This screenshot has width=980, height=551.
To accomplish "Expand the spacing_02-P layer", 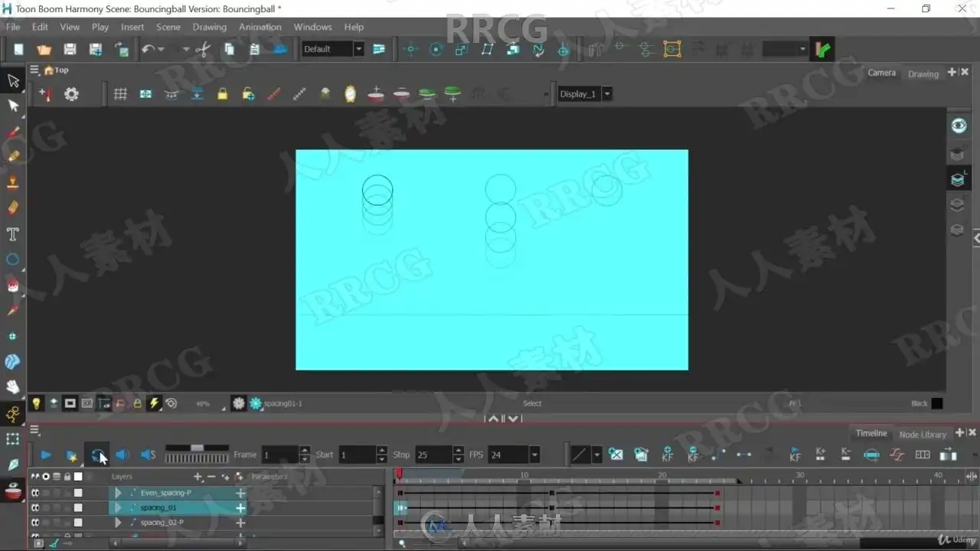I will 118,522.
